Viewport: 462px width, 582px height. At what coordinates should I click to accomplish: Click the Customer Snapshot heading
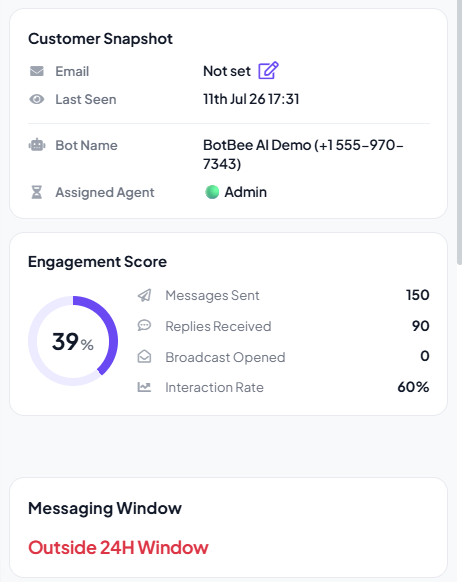[x=101, y=39]
